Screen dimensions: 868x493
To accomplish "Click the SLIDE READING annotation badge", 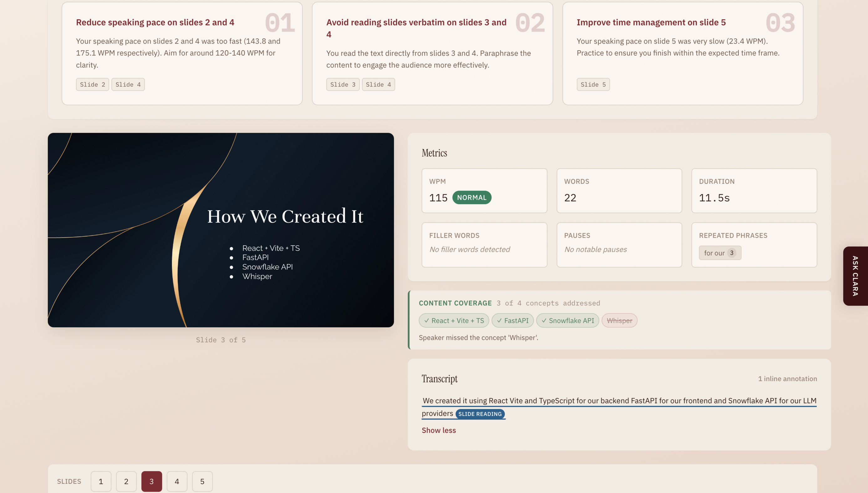I will coord(480,414).
